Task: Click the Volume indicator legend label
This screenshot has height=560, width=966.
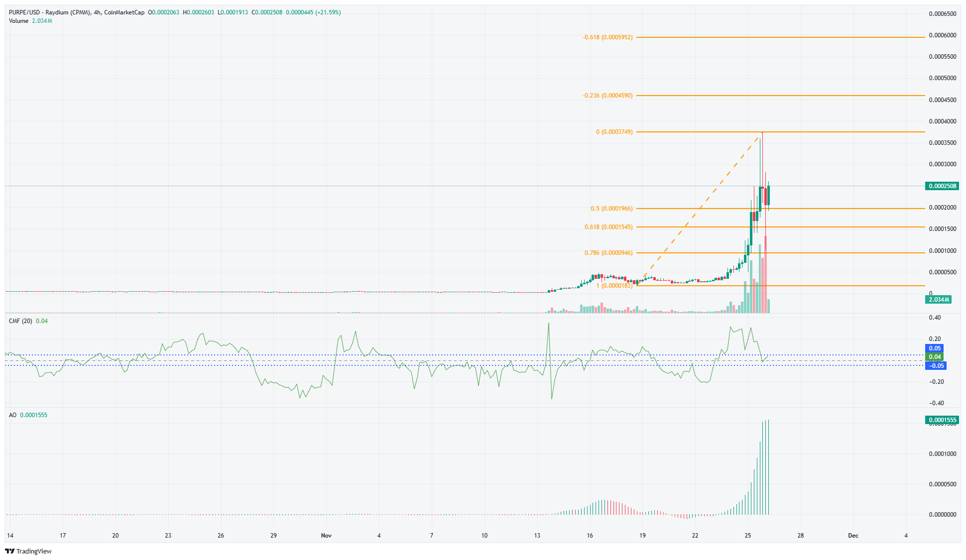Action: (18, 21)
